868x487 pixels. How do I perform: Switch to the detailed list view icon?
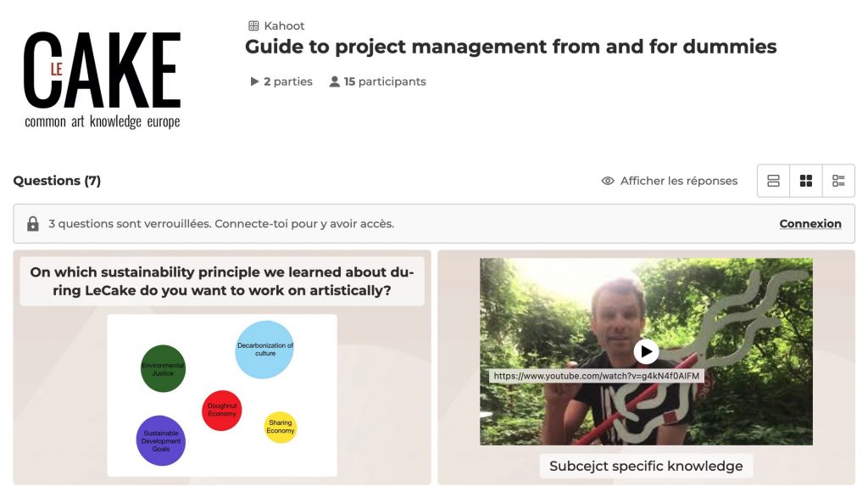tap(838, 181)
